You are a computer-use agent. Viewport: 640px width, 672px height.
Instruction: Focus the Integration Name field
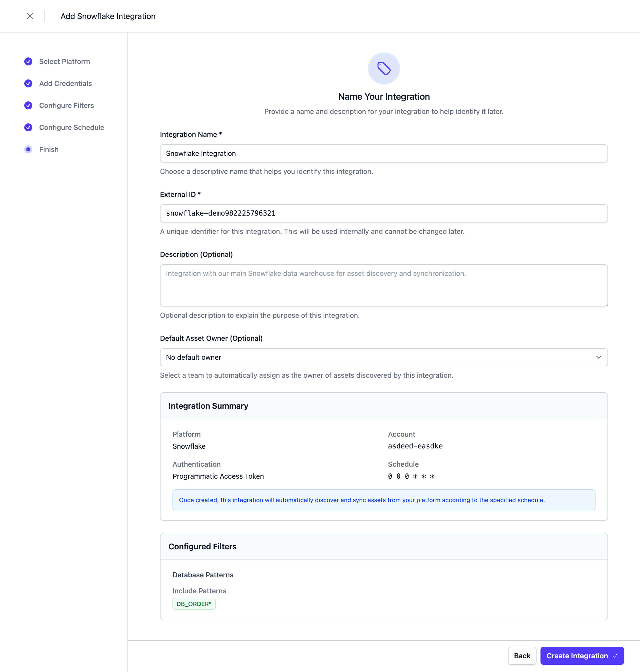point(384,153)
